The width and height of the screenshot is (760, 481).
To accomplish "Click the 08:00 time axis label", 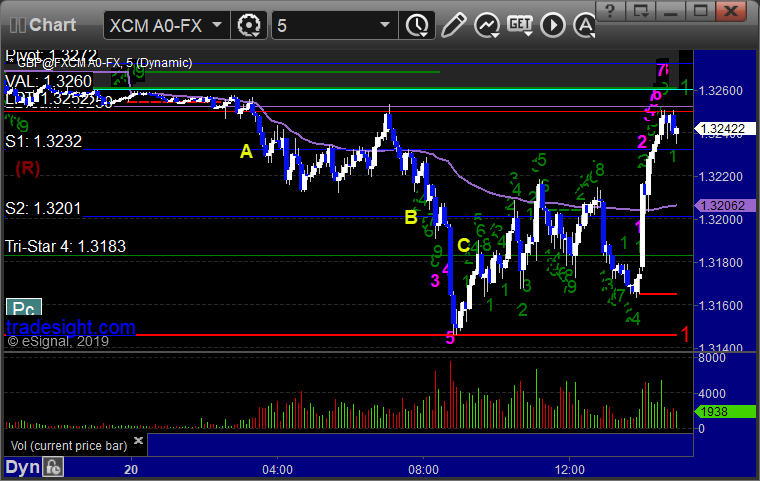I will click(x=423, y=470).
